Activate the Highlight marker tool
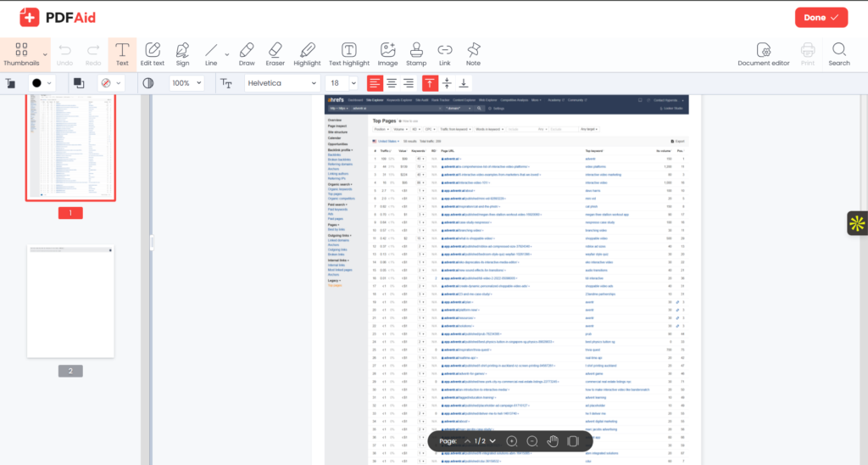868x465 pixels. point(307,53)
